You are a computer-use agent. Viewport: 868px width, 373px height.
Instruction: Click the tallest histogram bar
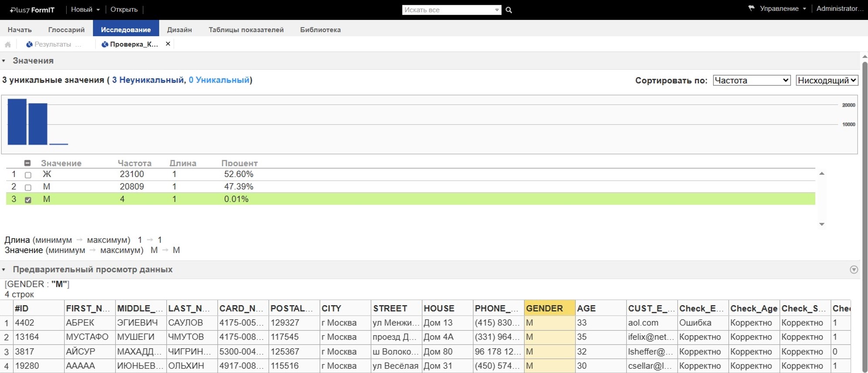(x=17, y=122)
